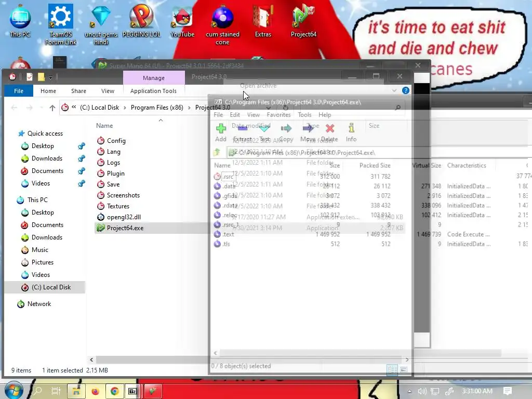Launch Chrome from the taskbar

(x=114, y=391)
